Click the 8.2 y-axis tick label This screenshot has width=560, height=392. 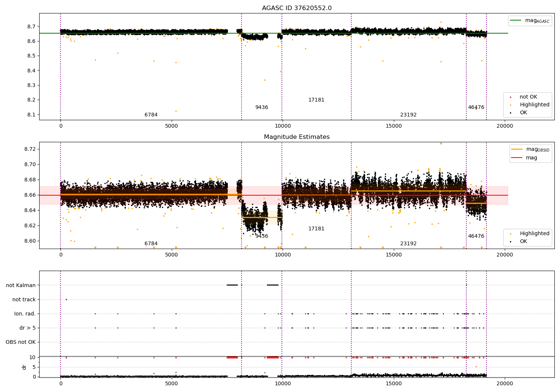pyautogui.click(x=31, y=100)
